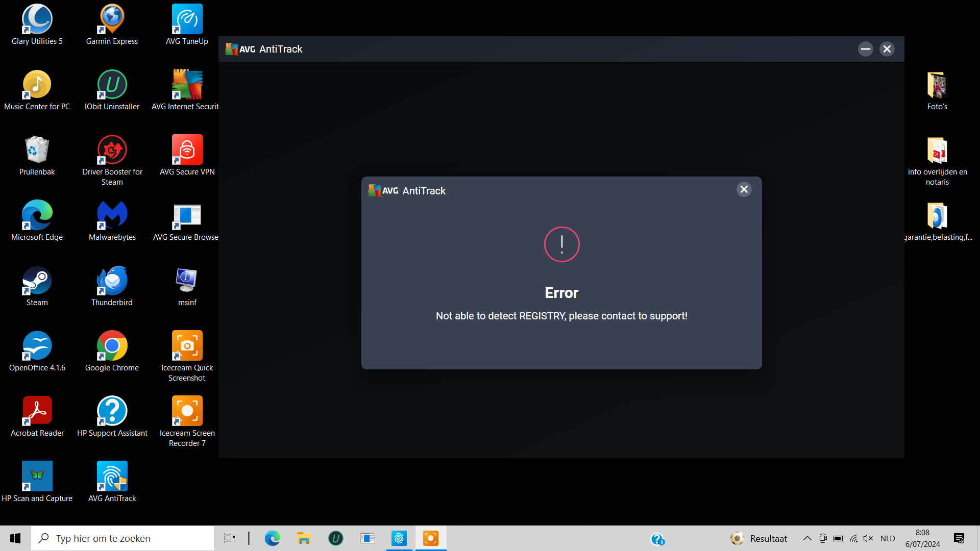Select the Driver Booster for Steam icon
The height and width of the screenshot is (551, 980).
[112, 160]
